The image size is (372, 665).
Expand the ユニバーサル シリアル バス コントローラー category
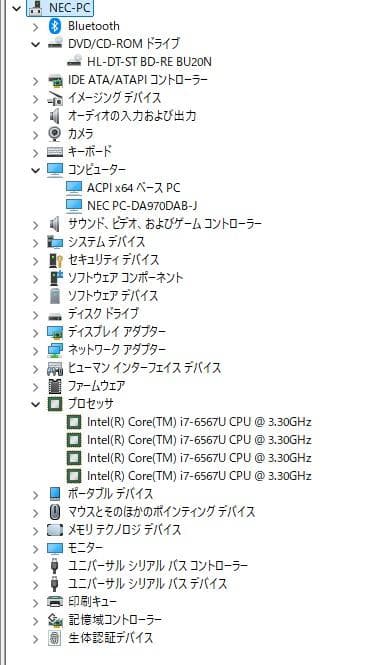(x=36, y=566)
